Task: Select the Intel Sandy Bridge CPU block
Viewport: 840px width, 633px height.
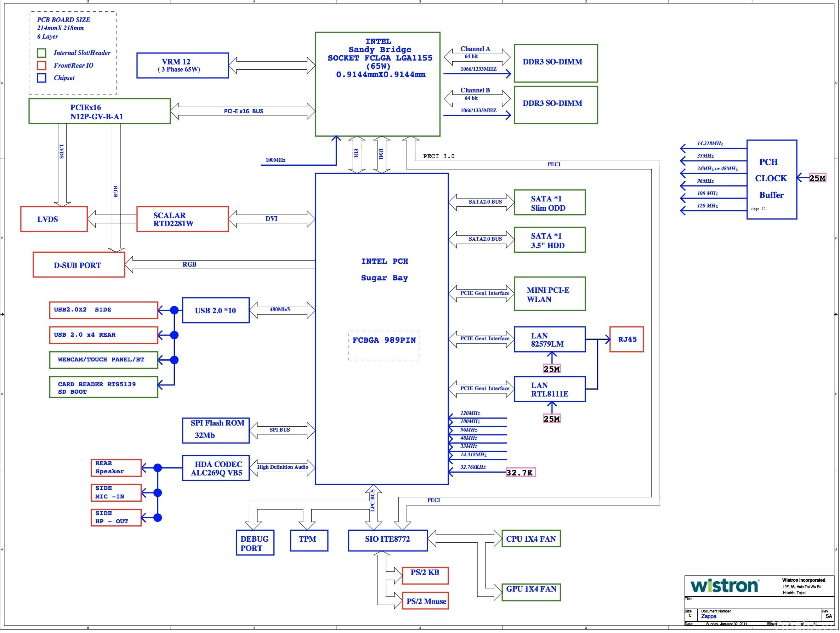Action: tap(378, 84)
